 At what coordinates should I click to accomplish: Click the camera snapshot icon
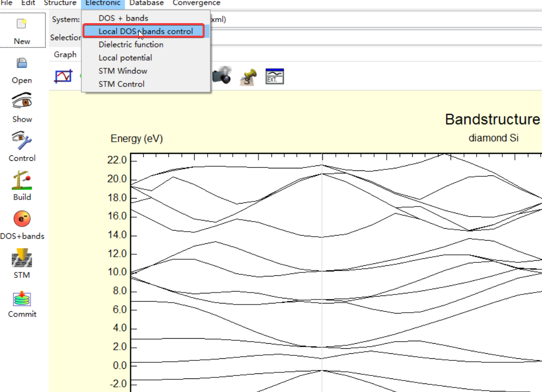(222, 75)
